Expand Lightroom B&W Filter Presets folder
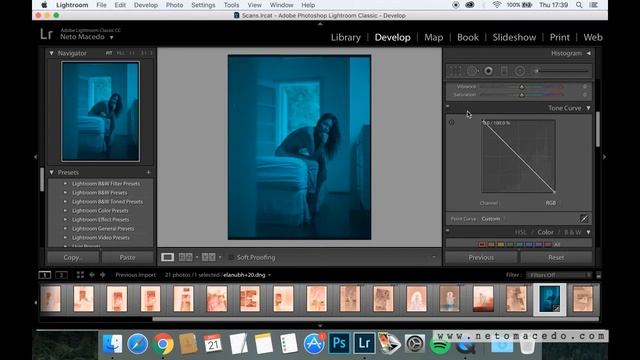 tap(65, 184)
